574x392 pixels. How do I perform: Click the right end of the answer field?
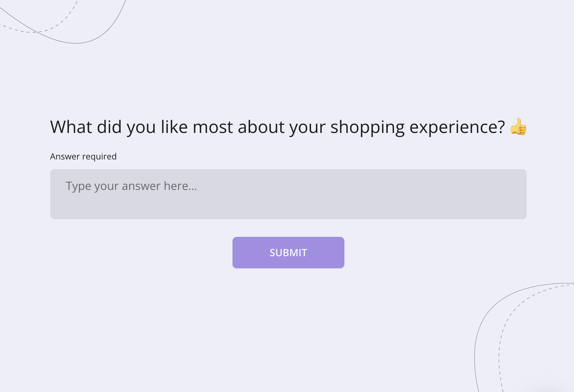[517, 193]
